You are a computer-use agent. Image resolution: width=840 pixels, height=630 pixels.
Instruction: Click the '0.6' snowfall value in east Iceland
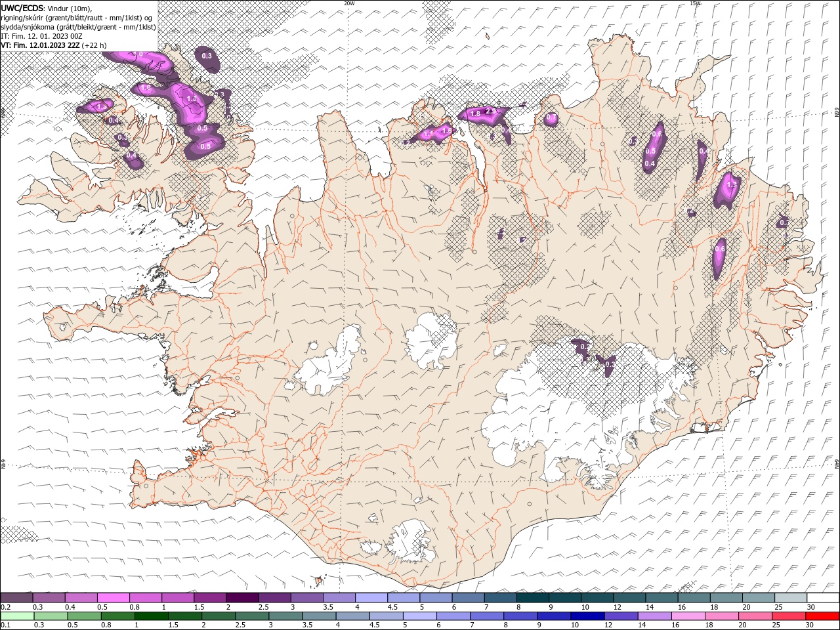(x=720, y=249)
